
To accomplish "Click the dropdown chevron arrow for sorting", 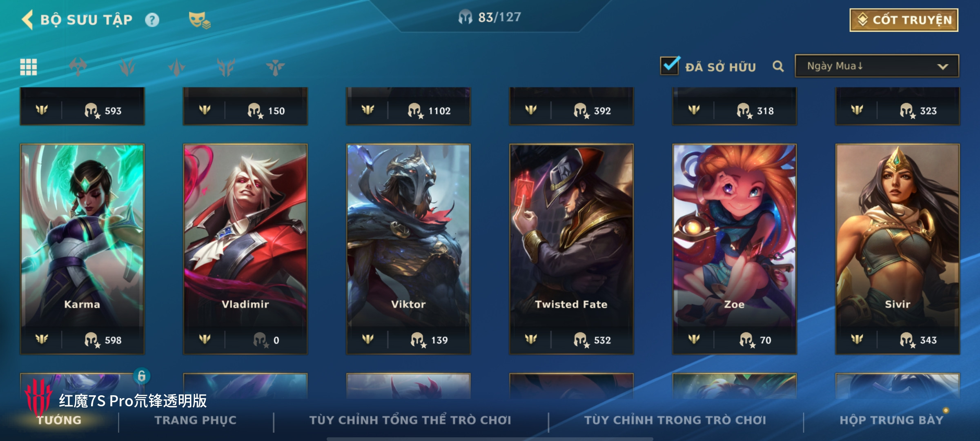I will (943, 67).
